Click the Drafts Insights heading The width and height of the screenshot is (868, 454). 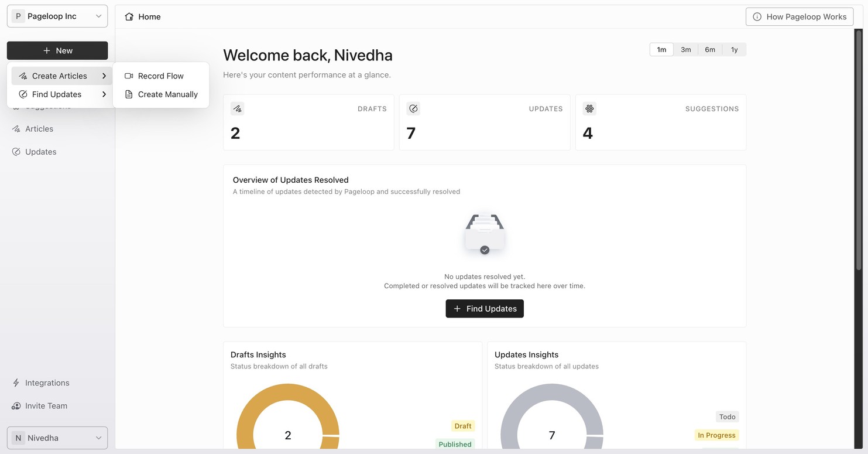(x=258, y=354)
